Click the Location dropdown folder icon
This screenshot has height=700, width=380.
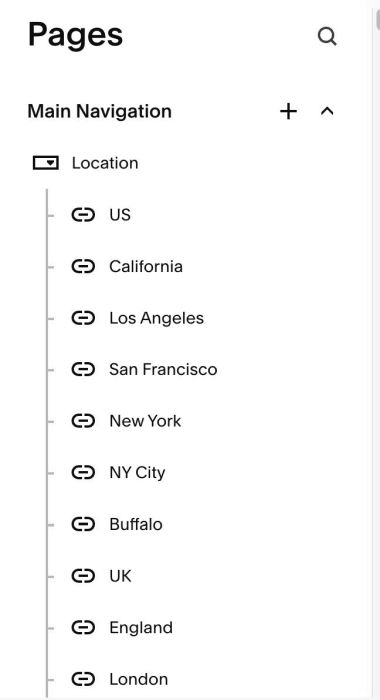[46, 163]
